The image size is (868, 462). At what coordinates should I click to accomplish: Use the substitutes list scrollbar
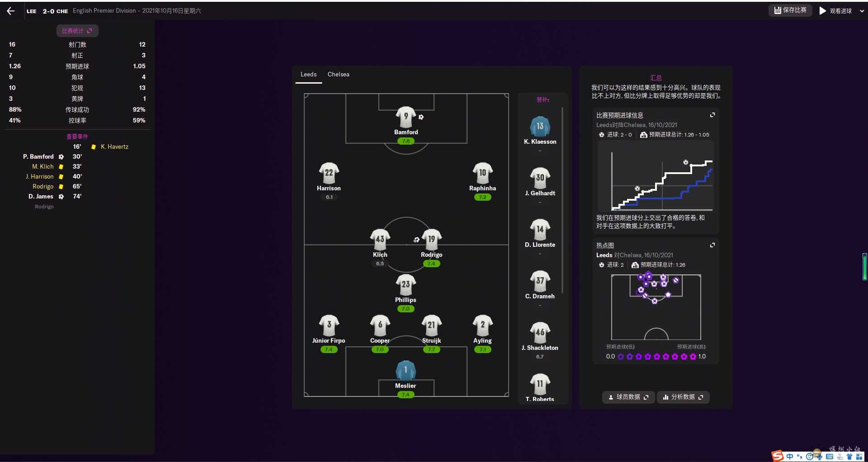[562, 200]
